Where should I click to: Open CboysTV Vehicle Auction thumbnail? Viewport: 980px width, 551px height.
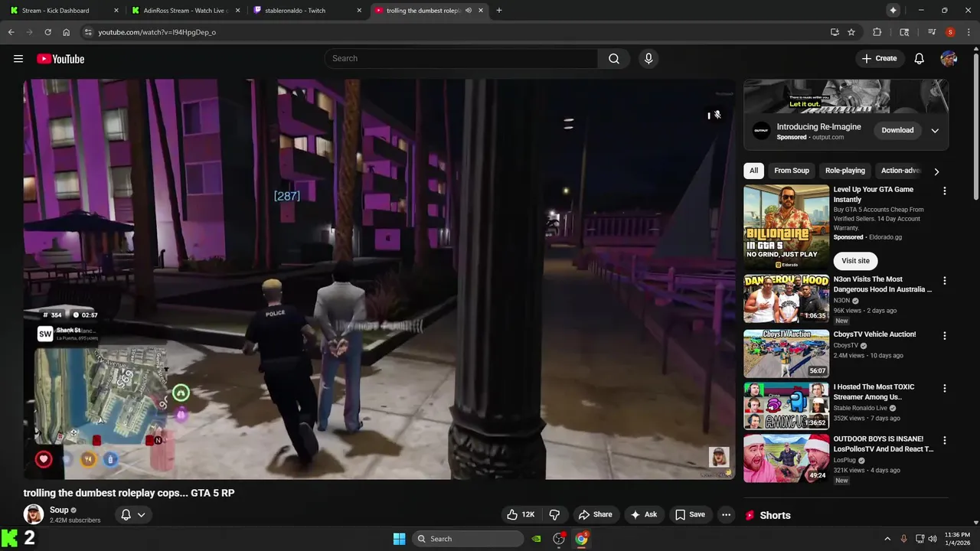[786, 354]
